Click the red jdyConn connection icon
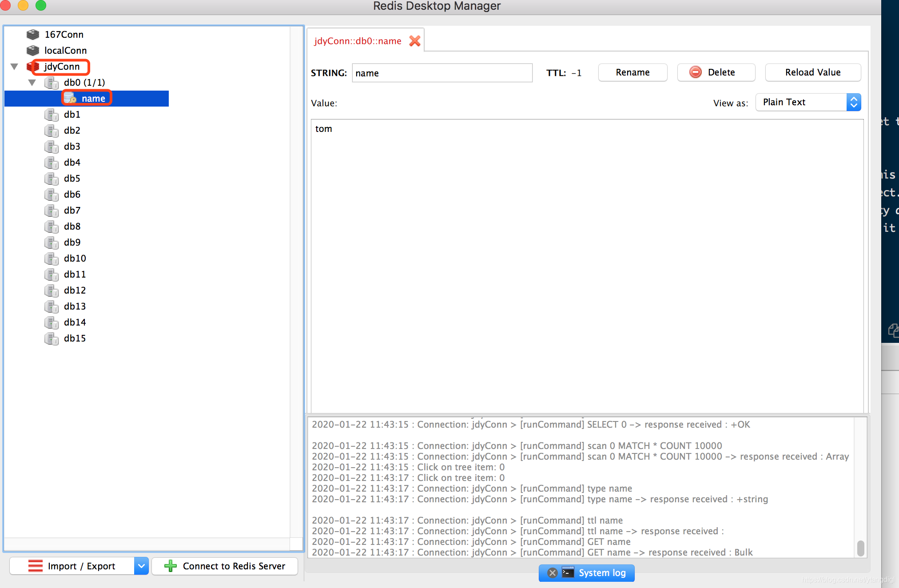The height and width of the screenshot is (588, 899). click(33, 67)
